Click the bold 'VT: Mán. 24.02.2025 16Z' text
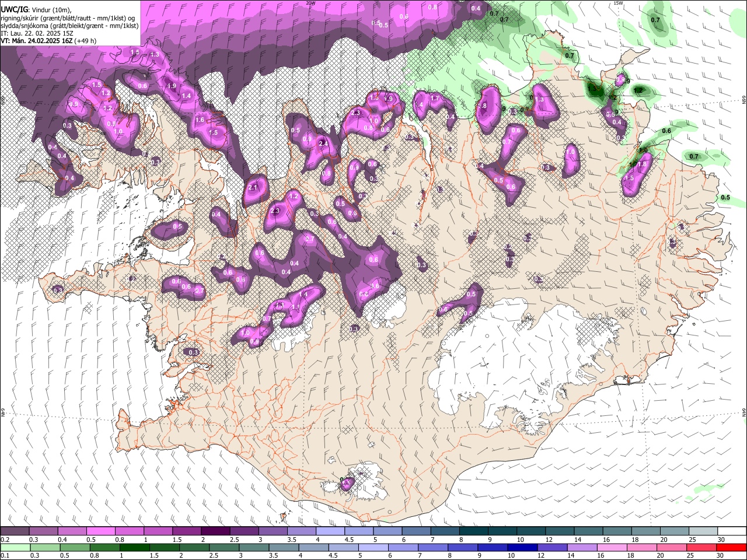747x560 pixels. tap(37, 41)
